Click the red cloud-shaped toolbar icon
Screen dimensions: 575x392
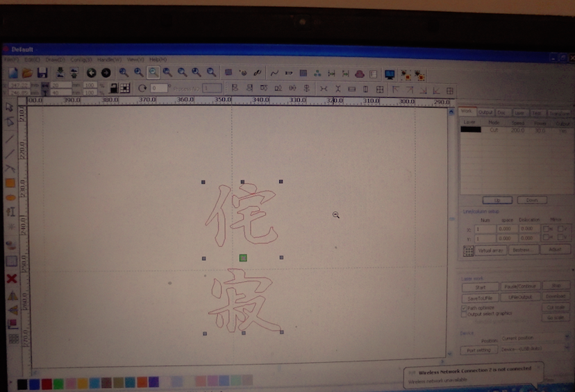[360, 74]
